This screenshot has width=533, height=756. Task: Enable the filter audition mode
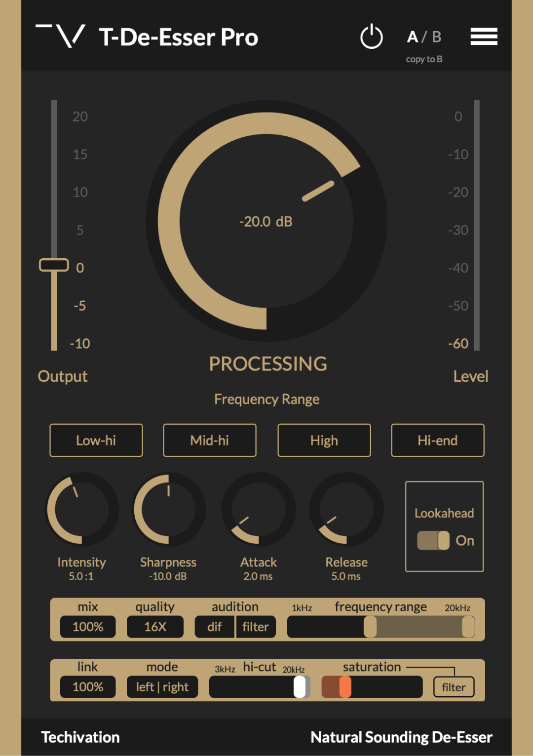coord(256,627)
